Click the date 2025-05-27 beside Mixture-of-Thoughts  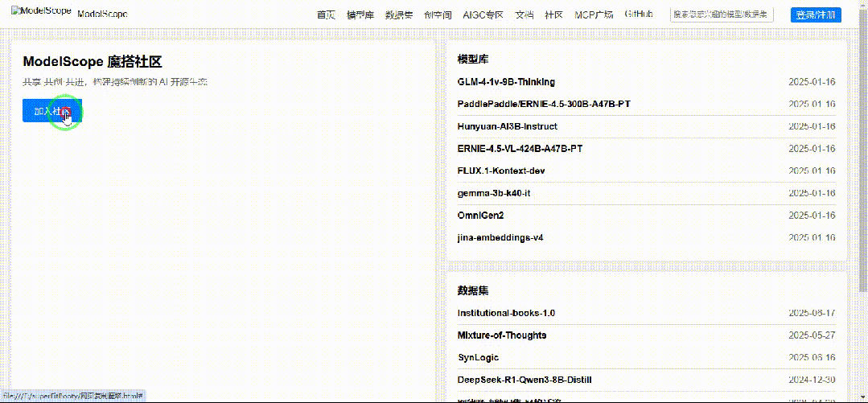812,335
